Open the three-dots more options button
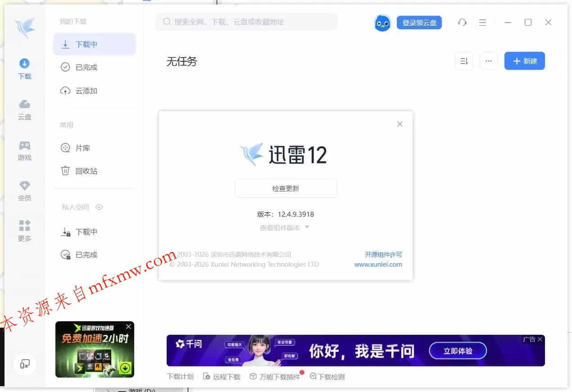 coord(489,61)
